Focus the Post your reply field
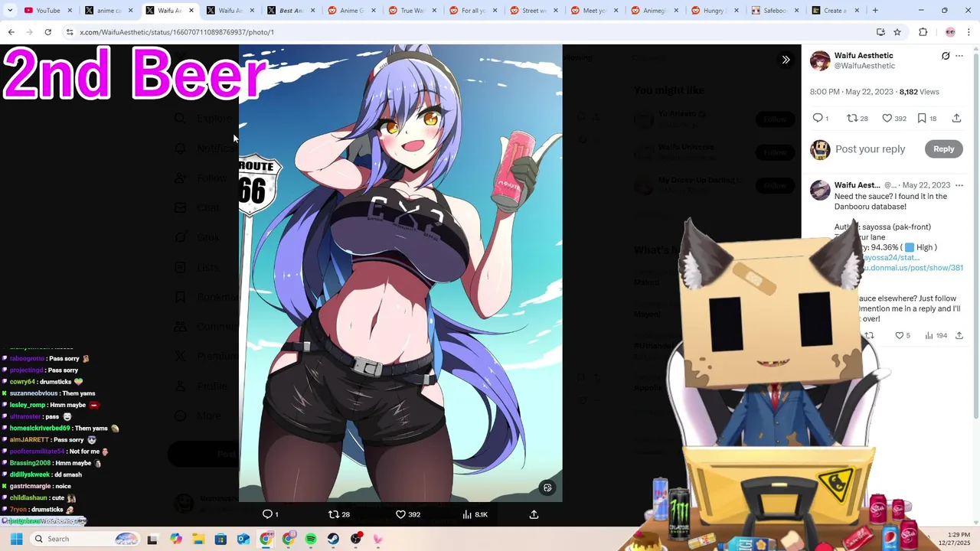The width and height of the screenshot is (980, 551). pyautogui.click(x=870, y=149)
